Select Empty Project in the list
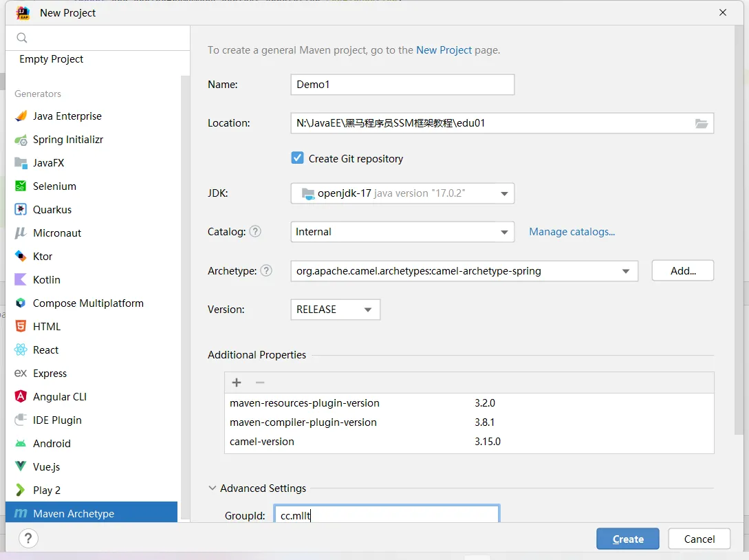Image resolution: width=749 pixels, height=560 pixels. [x=51, y=58]
